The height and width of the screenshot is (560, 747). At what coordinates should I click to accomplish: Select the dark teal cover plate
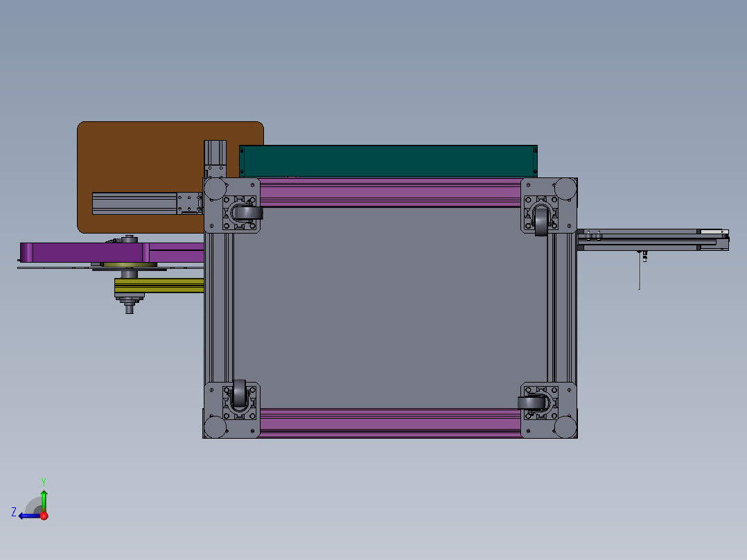click(388, 161)
